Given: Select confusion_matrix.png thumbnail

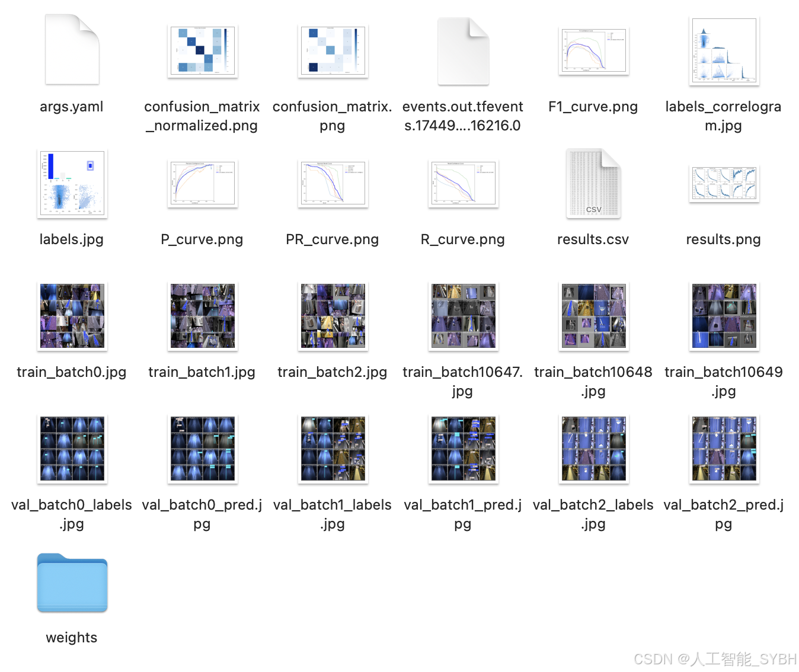Looking at the screenshot, I should [333, 51].
